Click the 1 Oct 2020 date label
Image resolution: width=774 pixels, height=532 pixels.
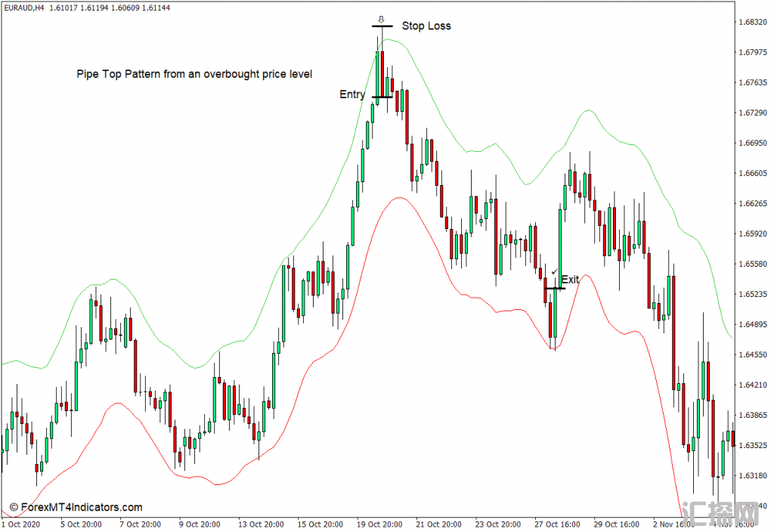coord(20,524)
